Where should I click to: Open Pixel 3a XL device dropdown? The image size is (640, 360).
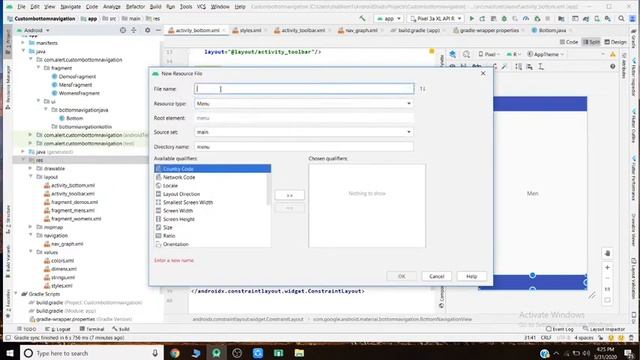(x=436, y=19)
